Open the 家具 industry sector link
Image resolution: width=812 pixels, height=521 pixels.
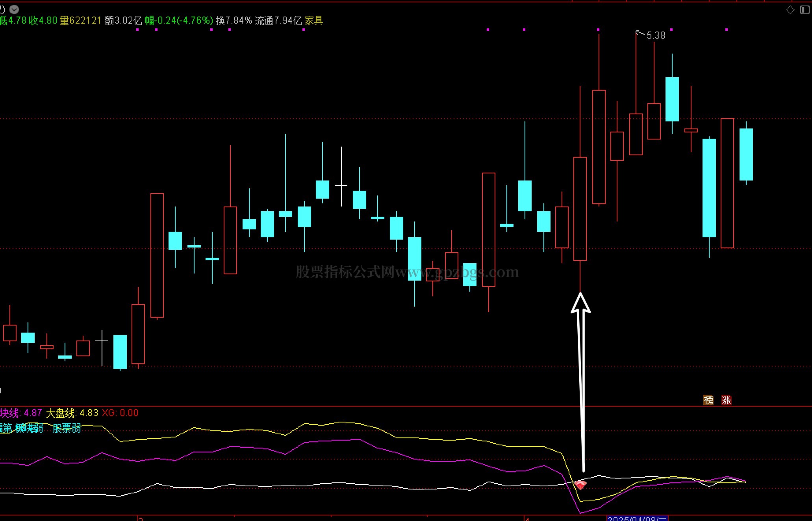pos(314,20)
